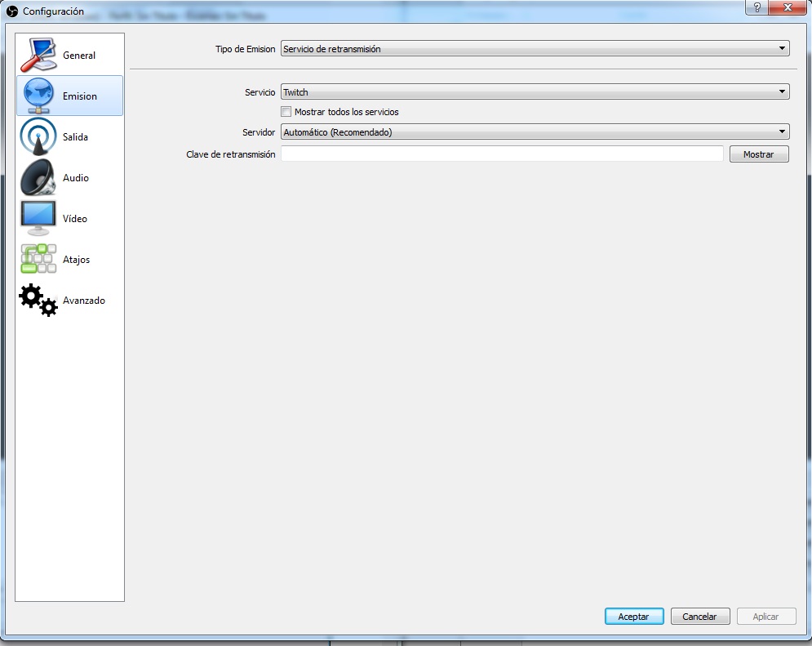Open the Servicio dropdown showing Twitch
Screen dimensions: 812x646
pos(535,92)
